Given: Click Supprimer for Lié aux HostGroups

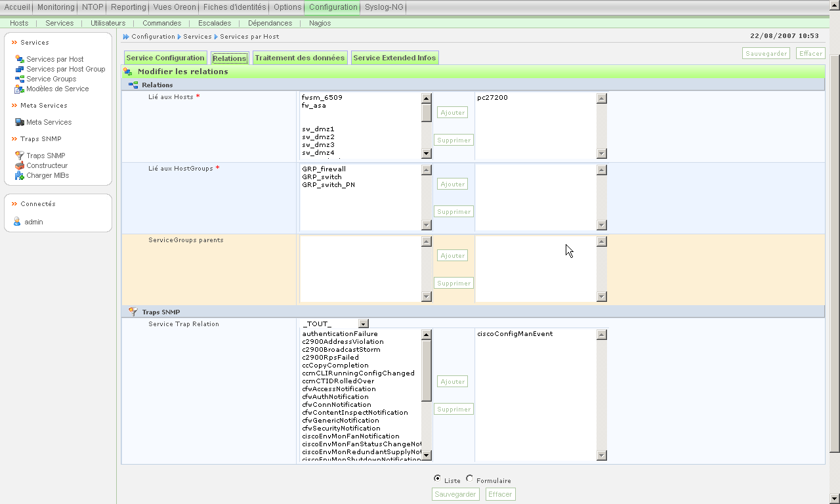Looking at the screenshot, I should [453, 211].
